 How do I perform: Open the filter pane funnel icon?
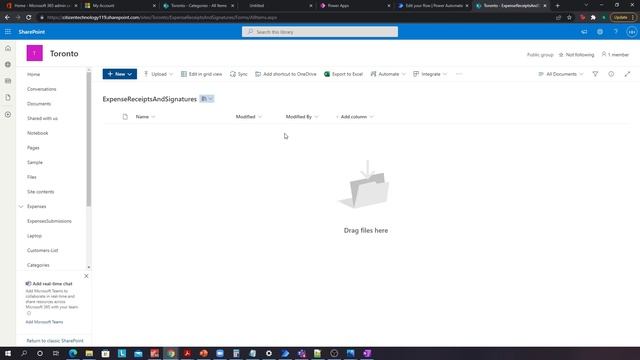coord(595,74)
